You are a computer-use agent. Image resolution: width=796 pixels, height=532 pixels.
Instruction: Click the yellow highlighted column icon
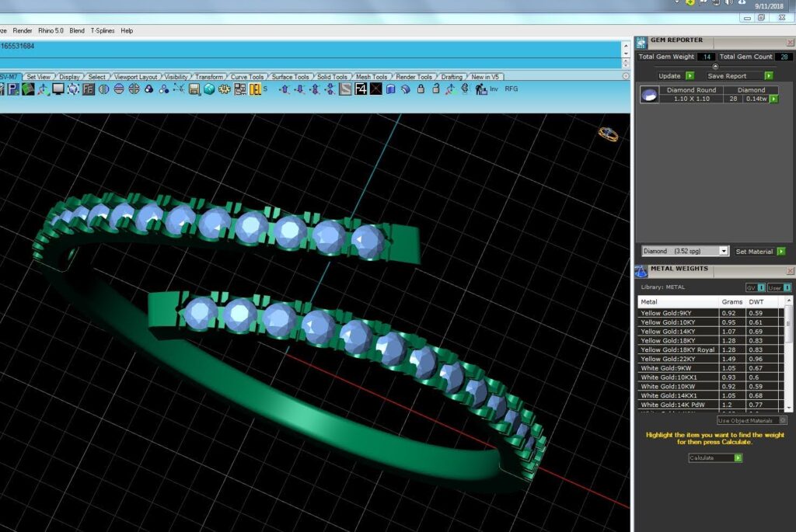tap(255, 89)
